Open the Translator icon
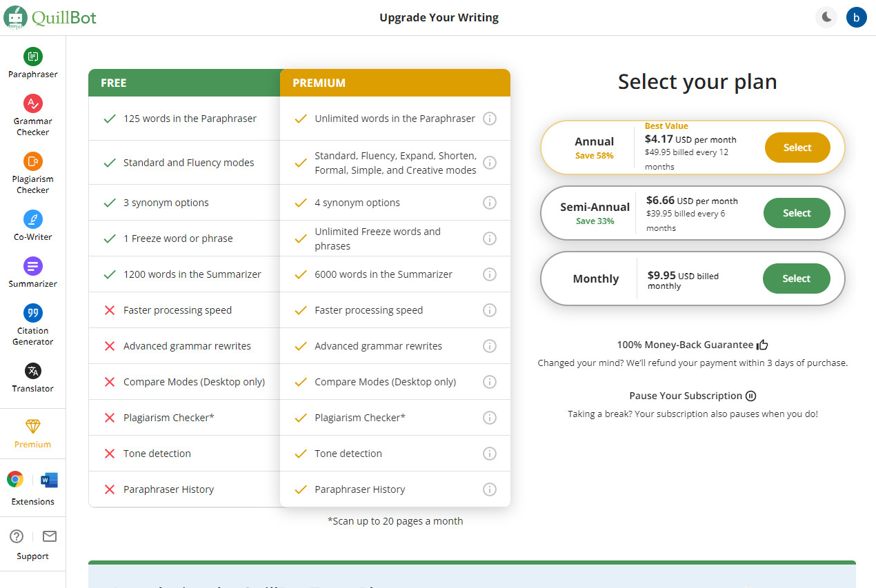The image size is (876, 588). tap(32, 371)
